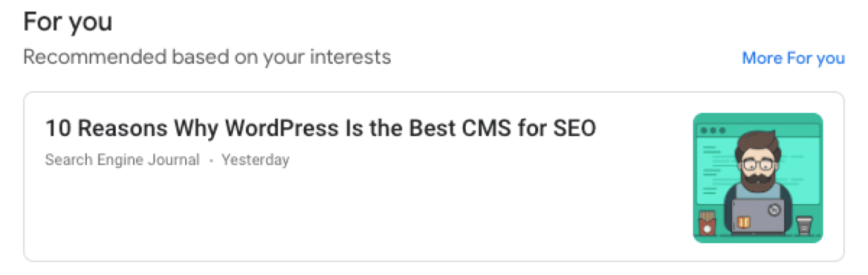Click empty space inside the article card
The image size is (868, 275).
[347, 214]
